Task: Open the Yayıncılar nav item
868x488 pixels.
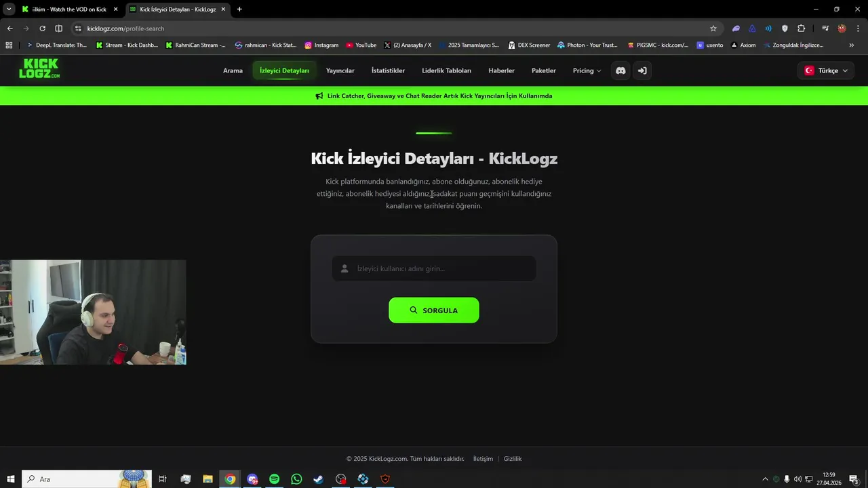Action: click(x=340, y=70)
